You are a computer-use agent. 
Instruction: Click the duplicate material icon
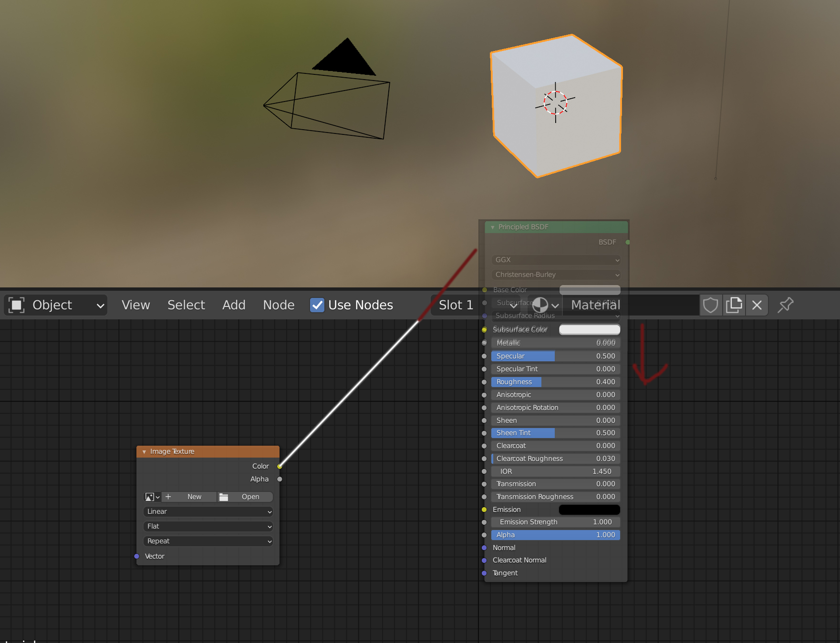(734, 305)
